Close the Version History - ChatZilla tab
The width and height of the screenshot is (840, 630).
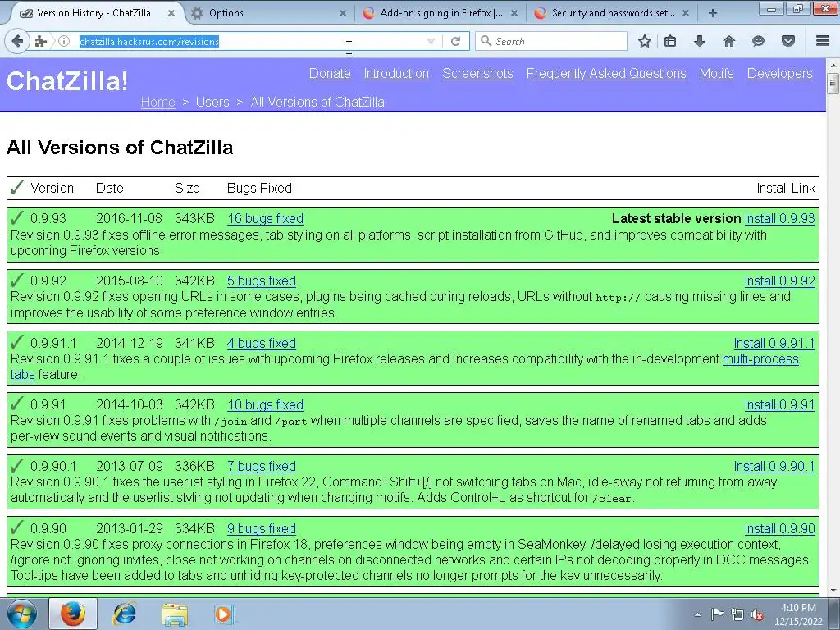pyautogui.click(x=171, y=13)
